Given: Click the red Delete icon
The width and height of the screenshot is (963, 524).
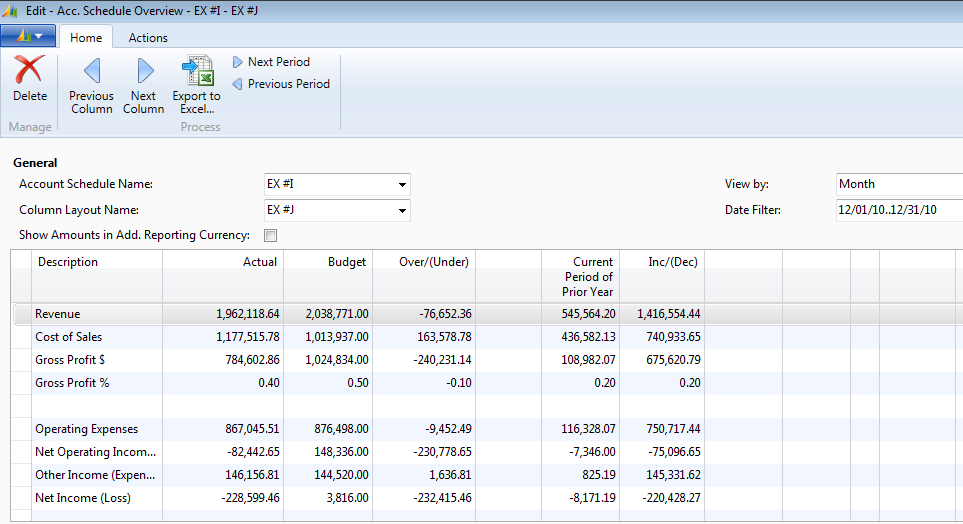Looking at the screenshot, I should (29, 72).
